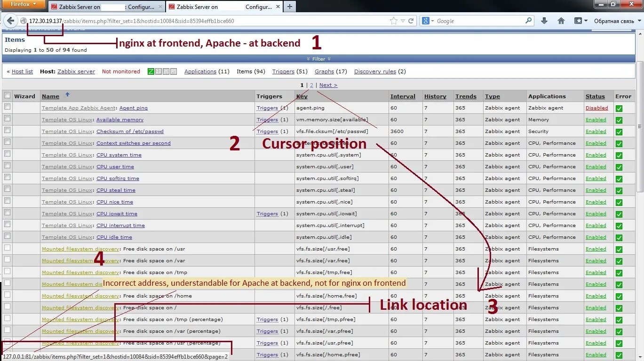
Task: Open a new tab with the plus button
Action: point(290,7)
